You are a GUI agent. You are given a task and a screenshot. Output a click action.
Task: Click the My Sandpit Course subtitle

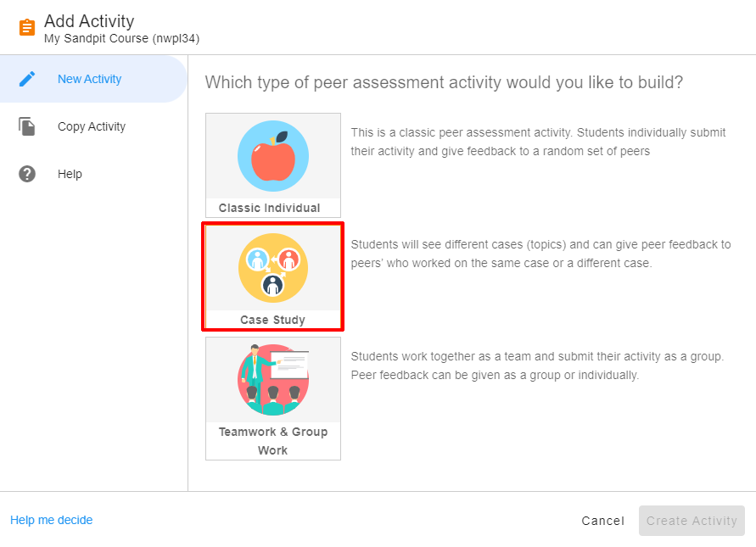(121, 38)
